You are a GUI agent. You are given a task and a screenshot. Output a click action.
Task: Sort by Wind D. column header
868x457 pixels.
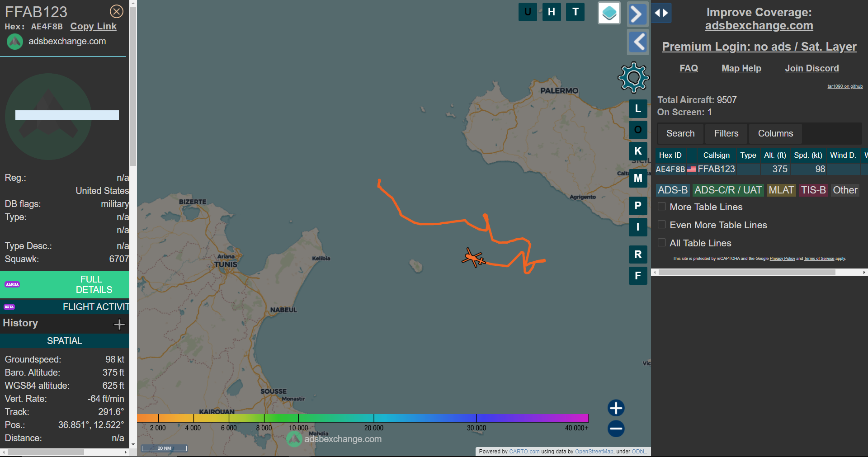pyautogui.click(x=843, y=155)
